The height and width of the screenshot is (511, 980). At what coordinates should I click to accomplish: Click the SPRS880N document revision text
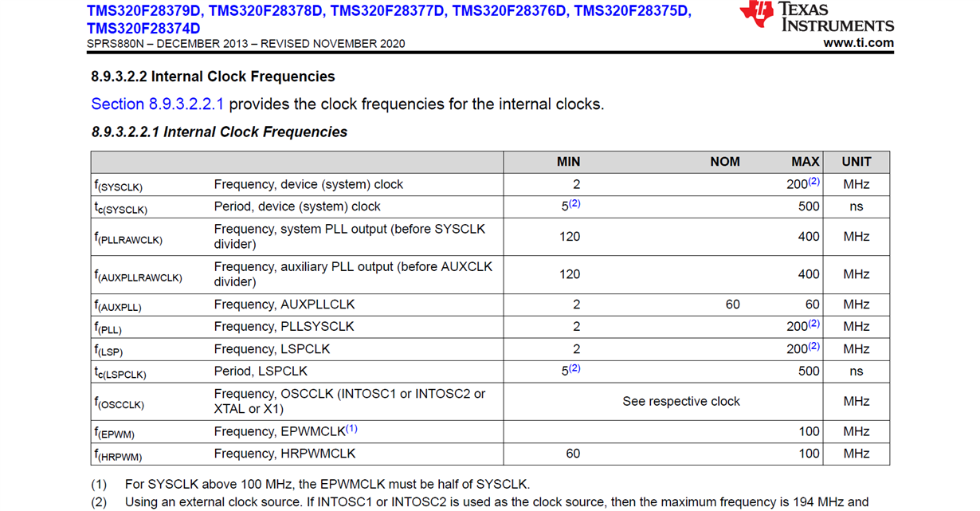coord(245,44)
